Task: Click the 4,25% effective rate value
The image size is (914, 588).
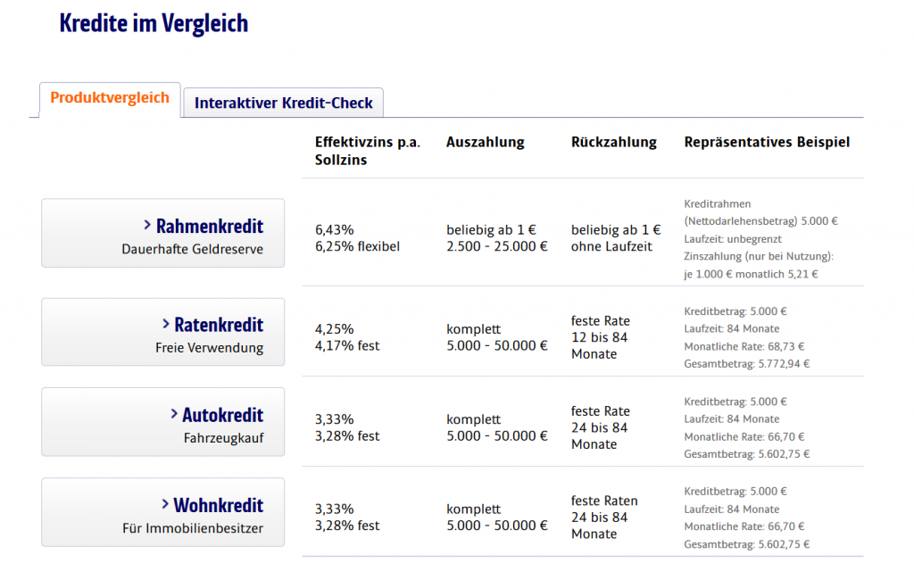Action: click(335, 329)
